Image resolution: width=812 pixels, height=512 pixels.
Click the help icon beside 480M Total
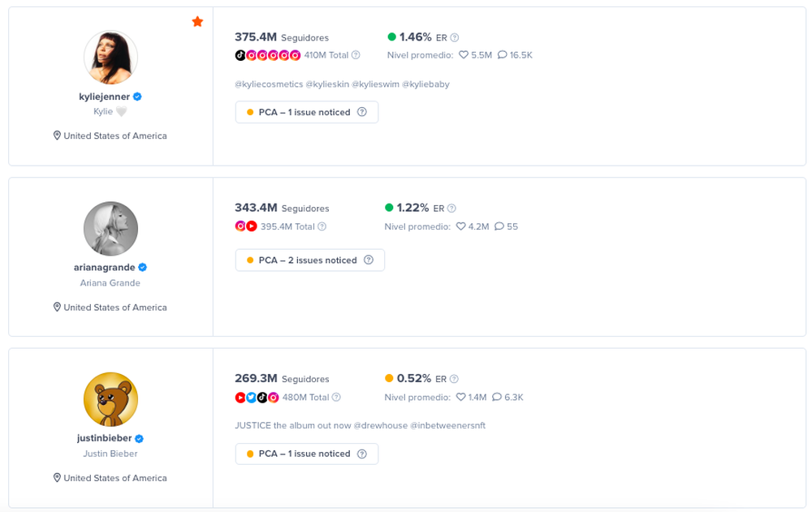336,397
